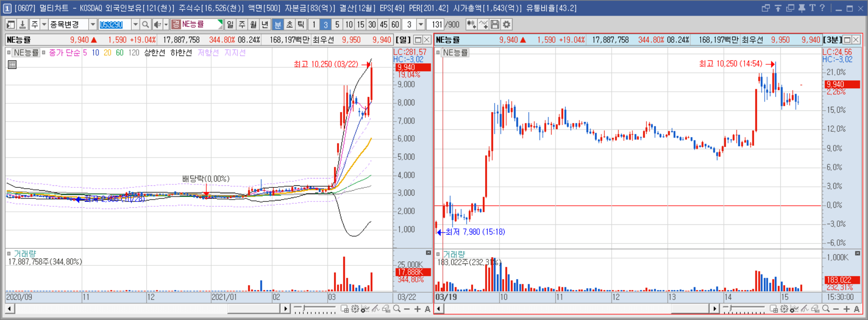Close the left daily chart pane
This screenshot has height=320, width=868.
coord(427,40)
